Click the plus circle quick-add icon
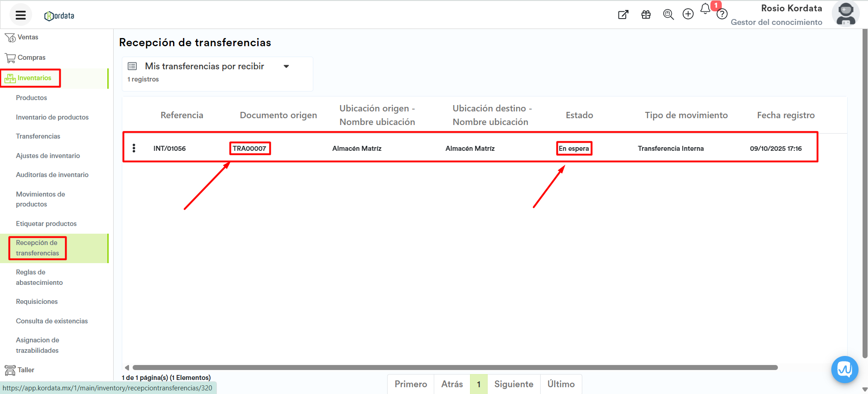The image size is (868, 394). click(x=688, y=14)
